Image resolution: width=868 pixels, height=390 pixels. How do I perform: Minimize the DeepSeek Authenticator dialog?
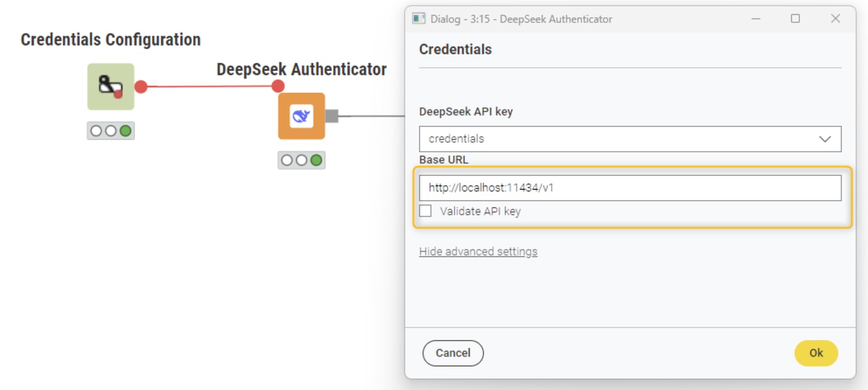click(x=756, y=19)
